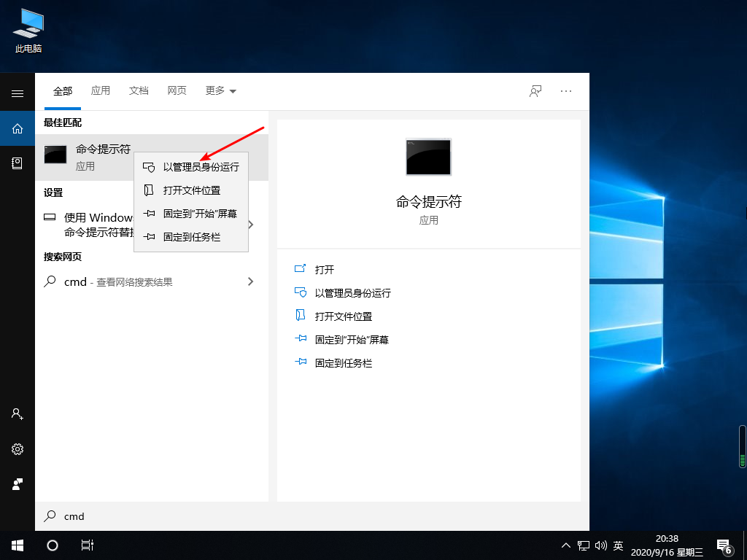The image size is (747, 560).
Task: Click 固定到任务栏 in the right panel
Action: (x=343, y=362)
